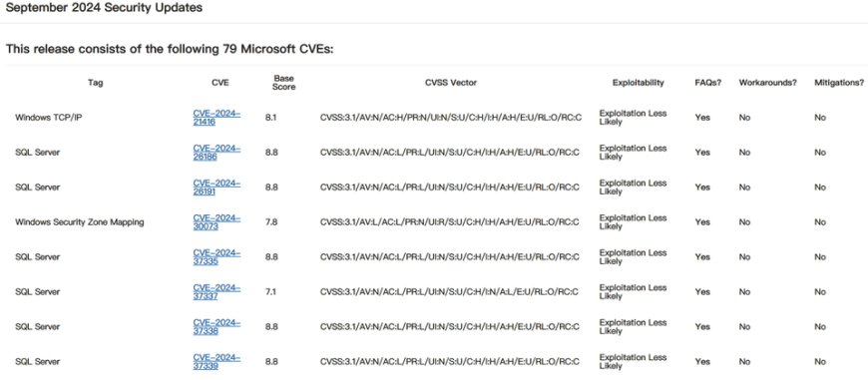The height and width of the screenshot is (380, 868).
Task: Click the 8.1 base score value
Action: [x=270, y=118]
